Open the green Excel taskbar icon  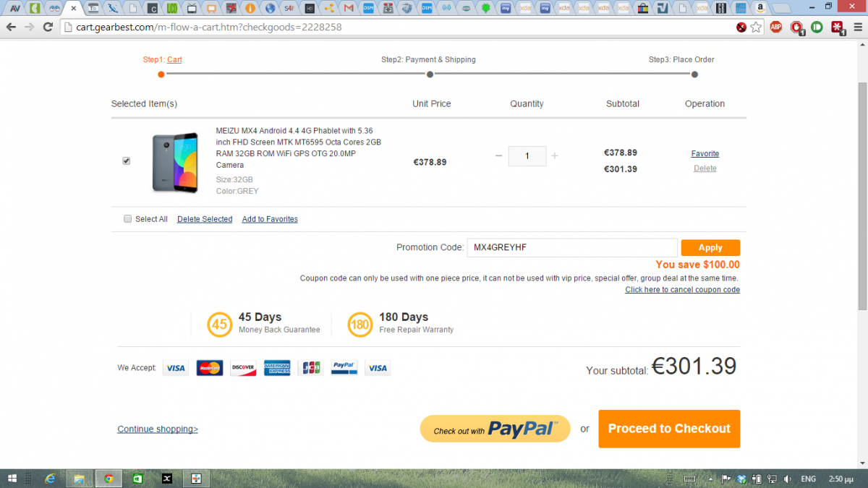click(x=138, y=479)
